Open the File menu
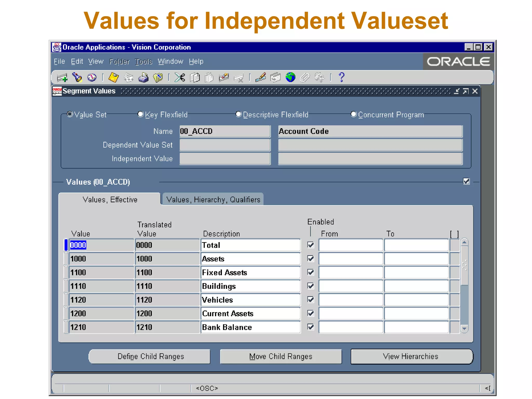This screenshot has width=532, height=399. click(x=59, y=62)
